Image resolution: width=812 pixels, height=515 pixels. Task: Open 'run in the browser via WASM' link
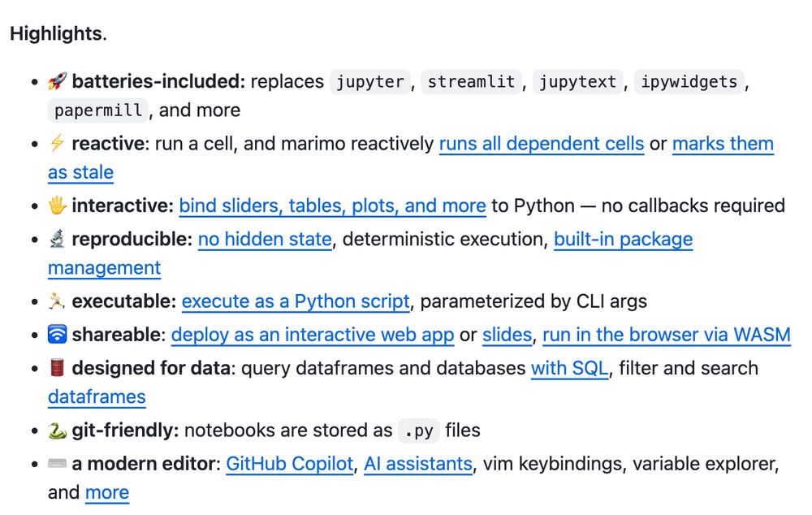(667, 335)
